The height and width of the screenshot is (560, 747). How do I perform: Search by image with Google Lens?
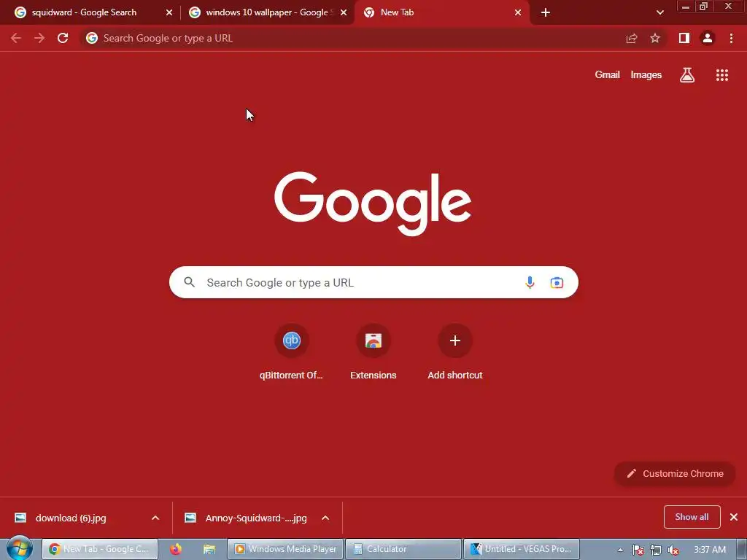pyautogui.click(x=557, y=282)
